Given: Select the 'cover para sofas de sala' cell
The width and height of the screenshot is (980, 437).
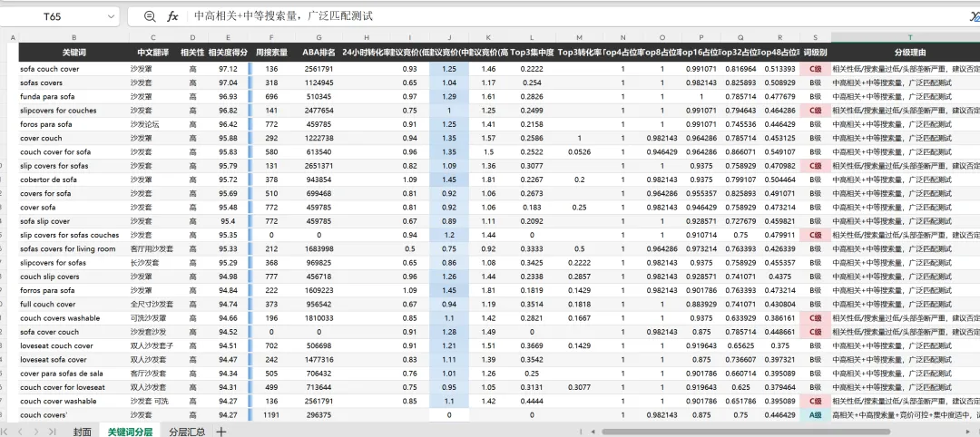Looking at the screenshot, I should click(73, 374).
